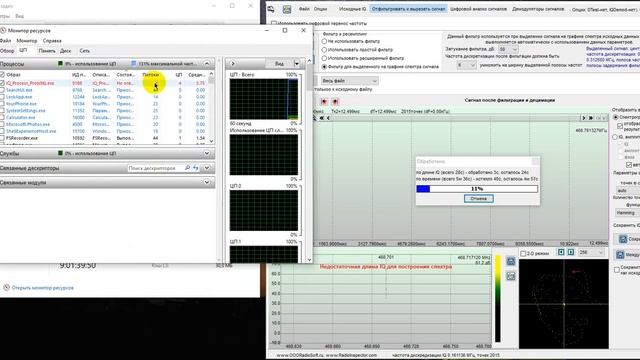Viewport: 640px width, 360px height.
Task: Click the step-left arrow on graph scrollbar
Action: (x=328, y=118)
